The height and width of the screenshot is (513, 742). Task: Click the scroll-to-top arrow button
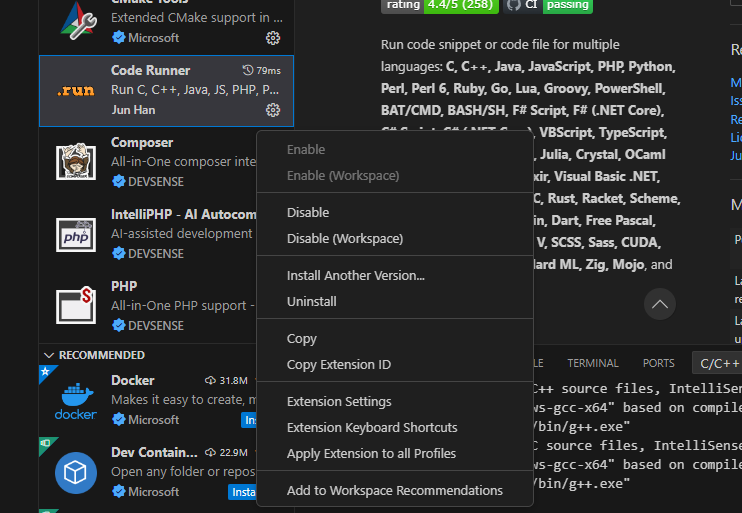click(x=660, y=304)
